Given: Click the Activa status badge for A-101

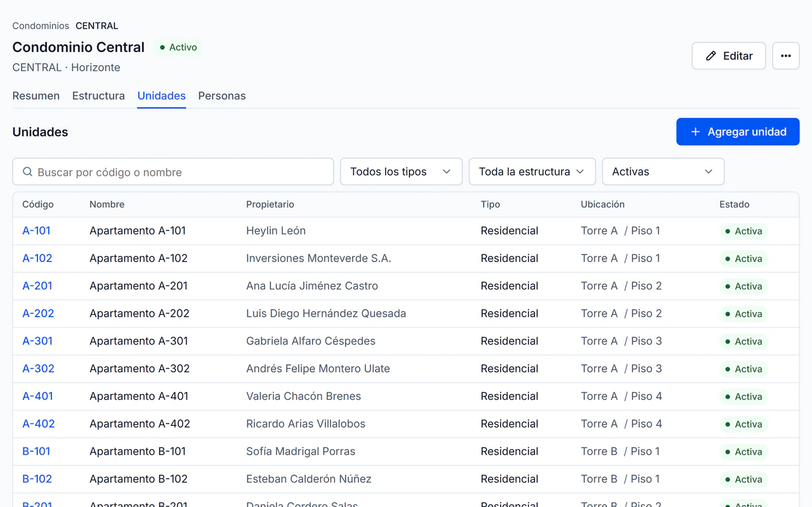Looking at the screenshot, I should [743, 231].
